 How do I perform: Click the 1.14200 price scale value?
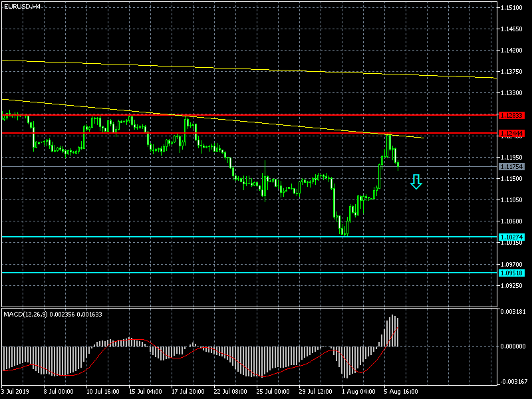click(x=511, y=51)
